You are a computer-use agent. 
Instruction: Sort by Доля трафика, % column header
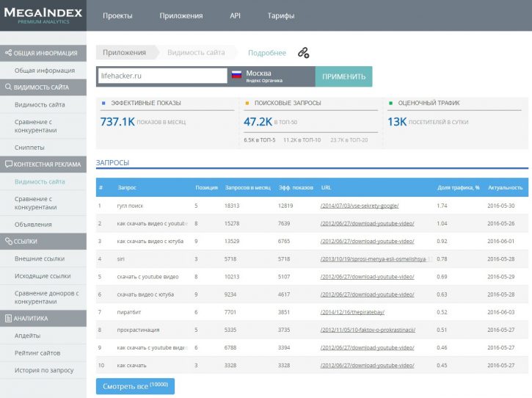[459, 187]
